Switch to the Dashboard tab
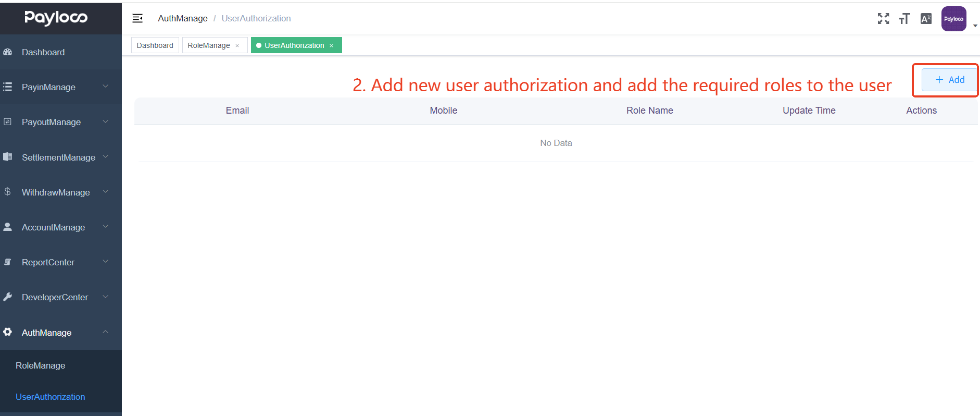 click(155, 45)
